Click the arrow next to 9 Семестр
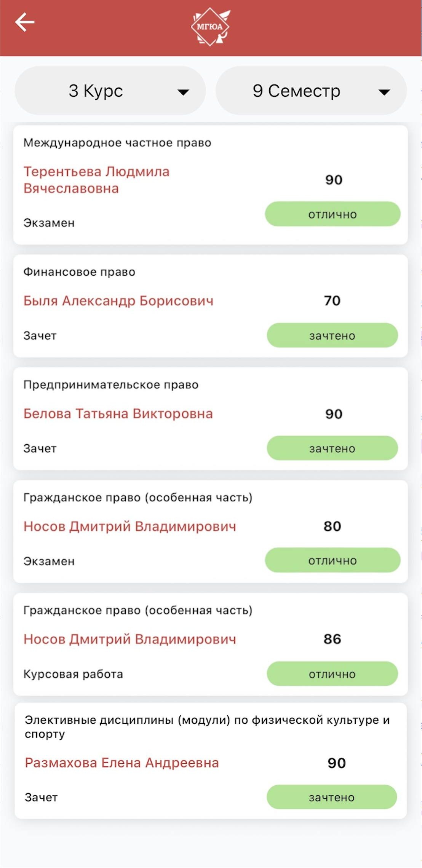 [384, 92]
